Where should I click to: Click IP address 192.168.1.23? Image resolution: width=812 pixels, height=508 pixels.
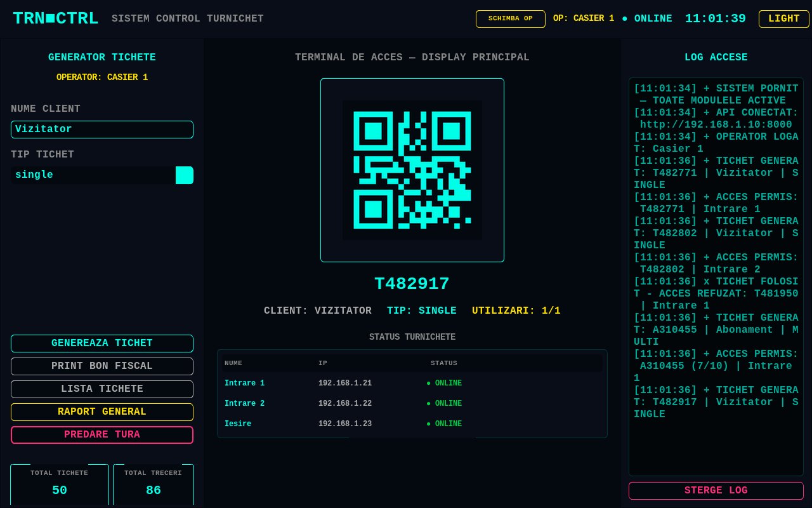point(345,424)
